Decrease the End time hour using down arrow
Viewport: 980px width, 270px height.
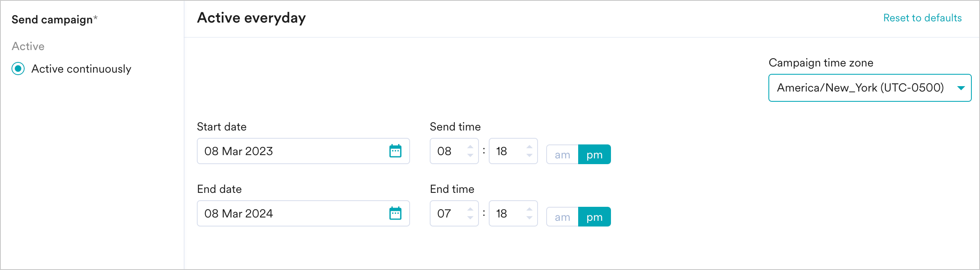[470, 217]
